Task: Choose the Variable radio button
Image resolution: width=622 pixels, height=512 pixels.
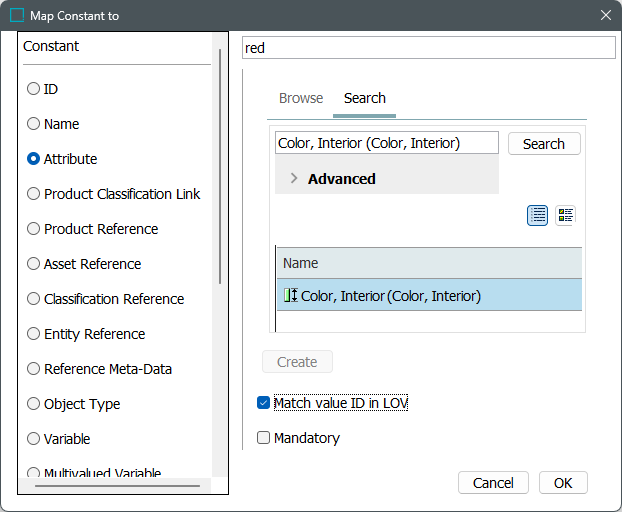Action: pos(33,439)
